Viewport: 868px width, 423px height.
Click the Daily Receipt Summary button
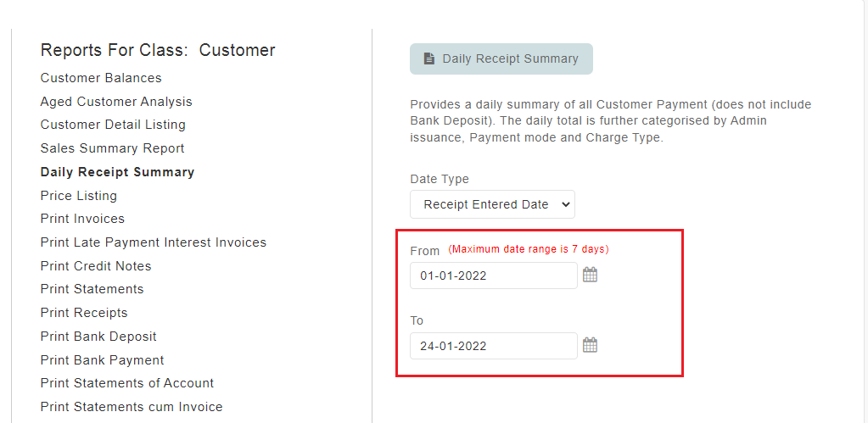pyautogui.click(x=501, y=59)
